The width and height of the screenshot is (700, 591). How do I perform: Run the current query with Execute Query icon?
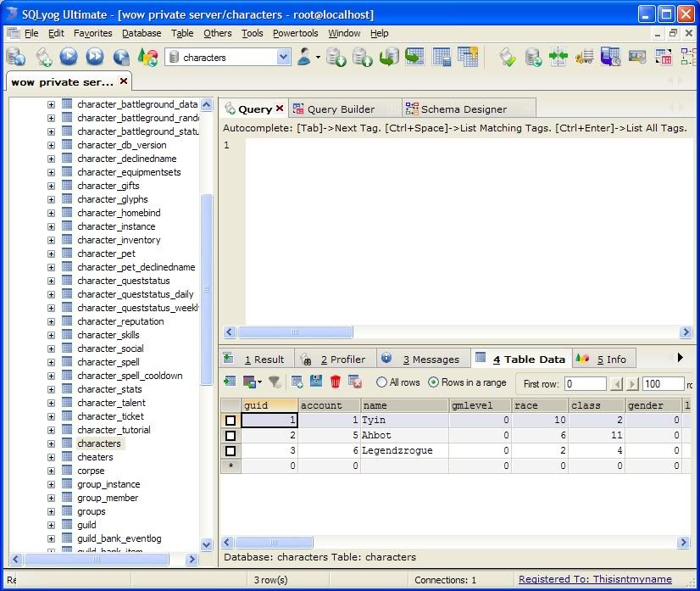(69, 57)
